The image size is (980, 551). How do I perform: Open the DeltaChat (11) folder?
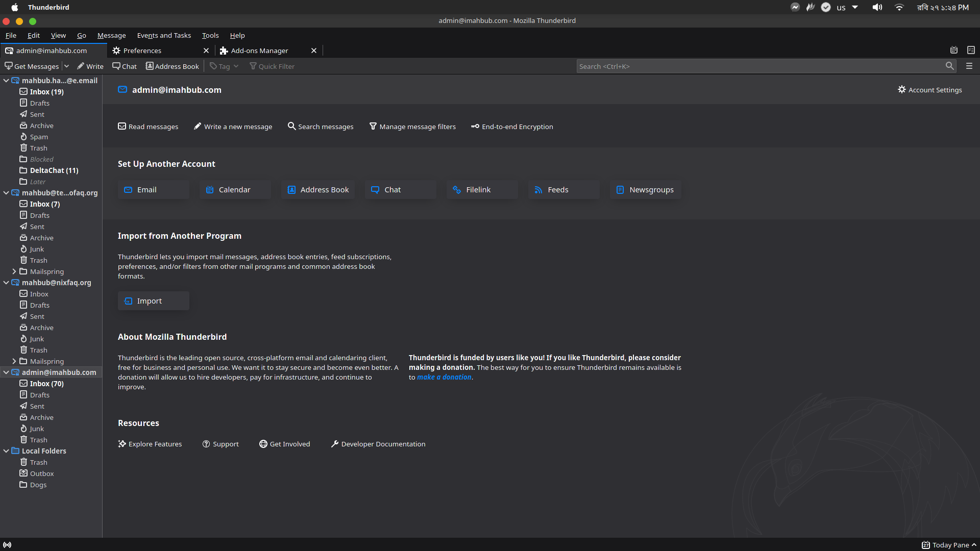51,170
